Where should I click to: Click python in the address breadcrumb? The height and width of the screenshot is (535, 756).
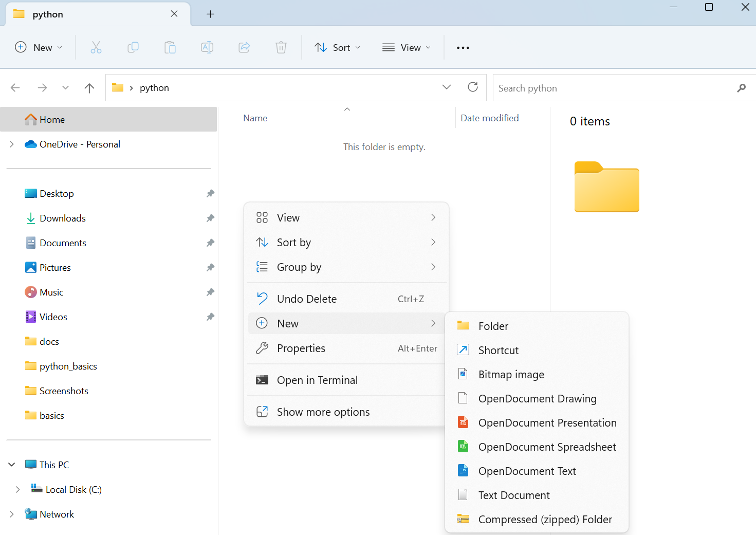[154, 88]
